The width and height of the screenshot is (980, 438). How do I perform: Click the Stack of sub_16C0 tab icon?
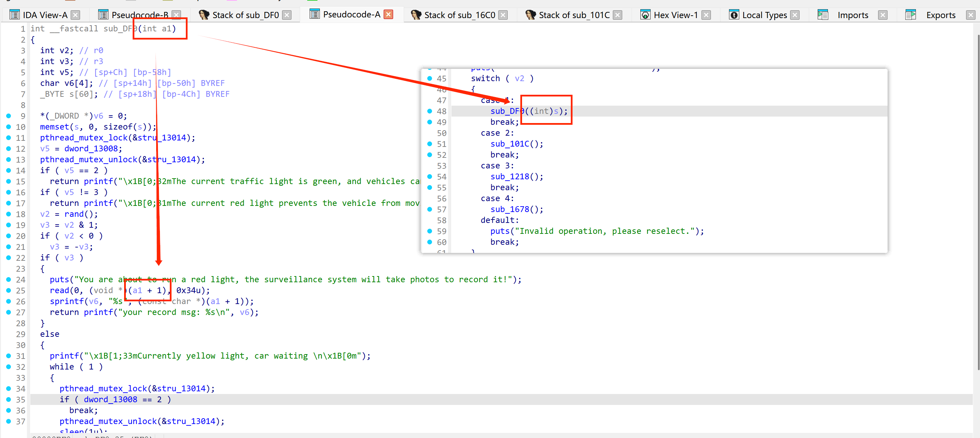pyautogui.click(x=416, y=15)
